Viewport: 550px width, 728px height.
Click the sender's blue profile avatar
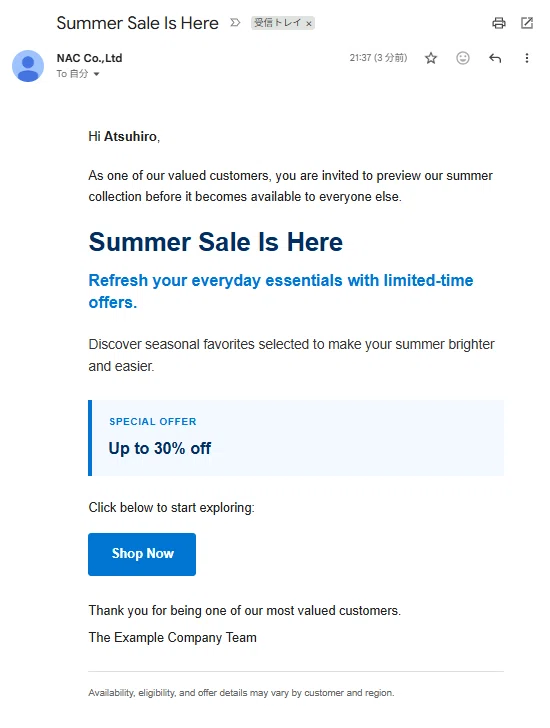pos(28,66)
